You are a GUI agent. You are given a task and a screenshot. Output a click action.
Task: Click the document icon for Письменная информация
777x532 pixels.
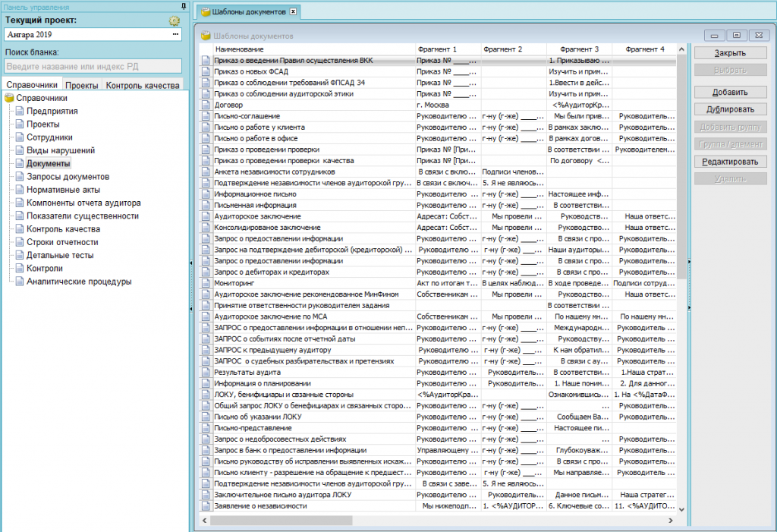tap(206, 205)
